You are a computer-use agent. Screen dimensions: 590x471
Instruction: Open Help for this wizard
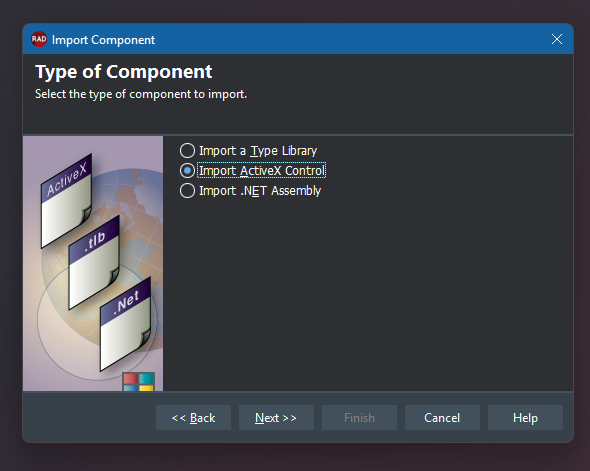[x=525, y=418]
